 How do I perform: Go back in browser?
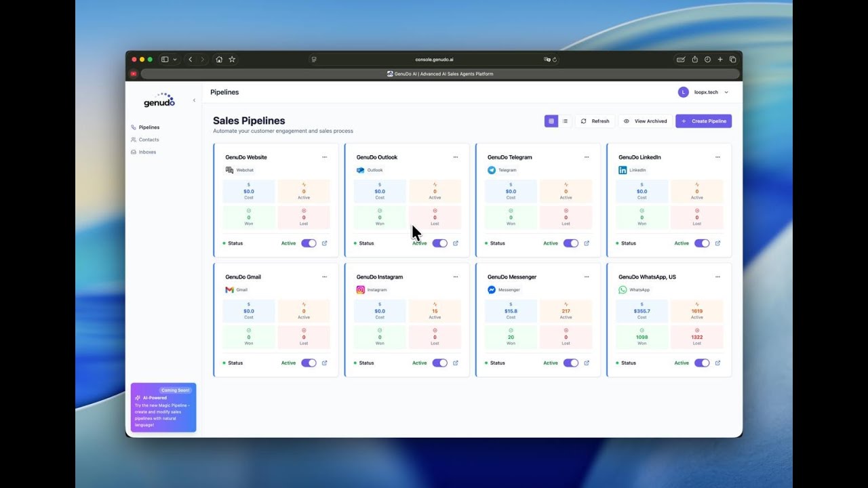(190, 60)
